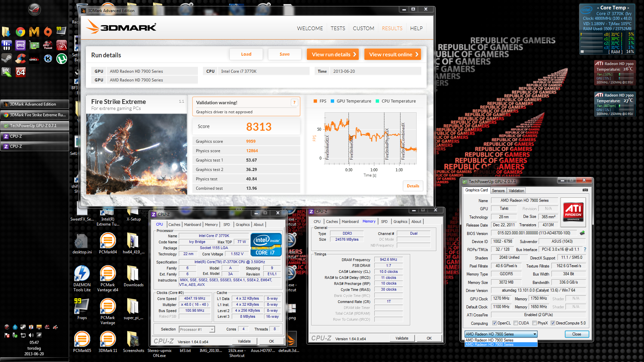
Task: Click the orange FPS legend swatch
Action: coord(315,101)
